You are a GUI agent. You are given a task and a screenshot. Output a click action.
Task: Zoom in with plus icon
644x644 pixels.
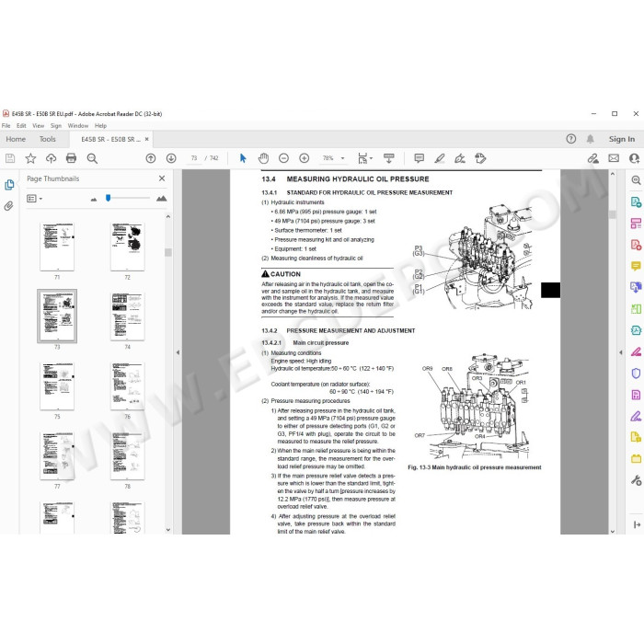click(304, 158)
